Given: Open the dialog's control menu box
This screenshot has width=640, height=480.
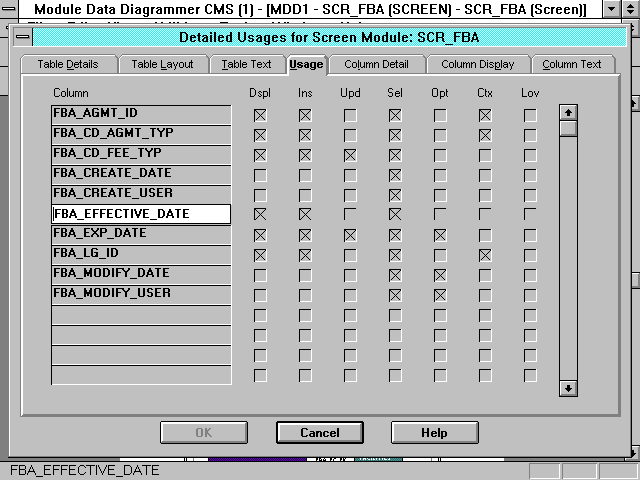Looking at the screenshot, I should click(x=22, y=37).
